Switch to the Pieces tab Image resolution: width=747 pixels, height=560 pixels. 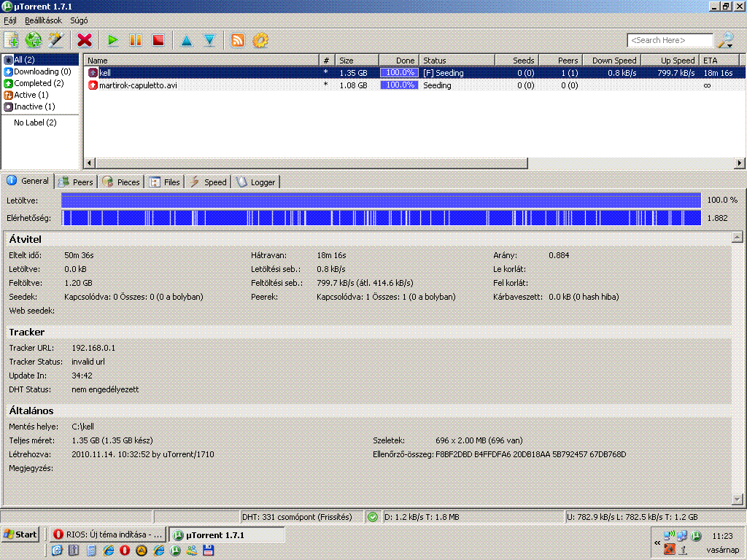[122, 182]
